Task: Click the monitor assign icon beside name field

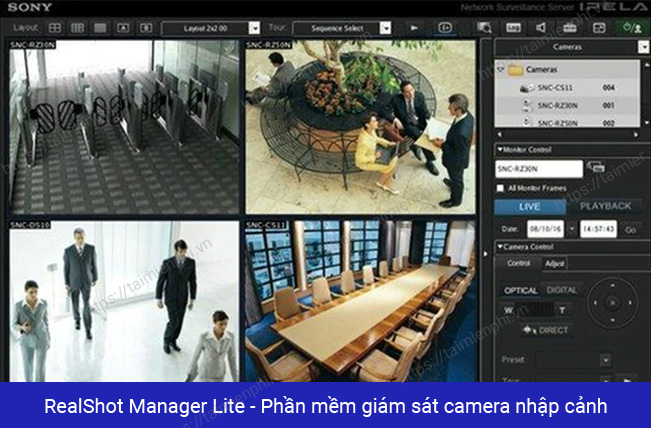Action: tap(596, 167)
